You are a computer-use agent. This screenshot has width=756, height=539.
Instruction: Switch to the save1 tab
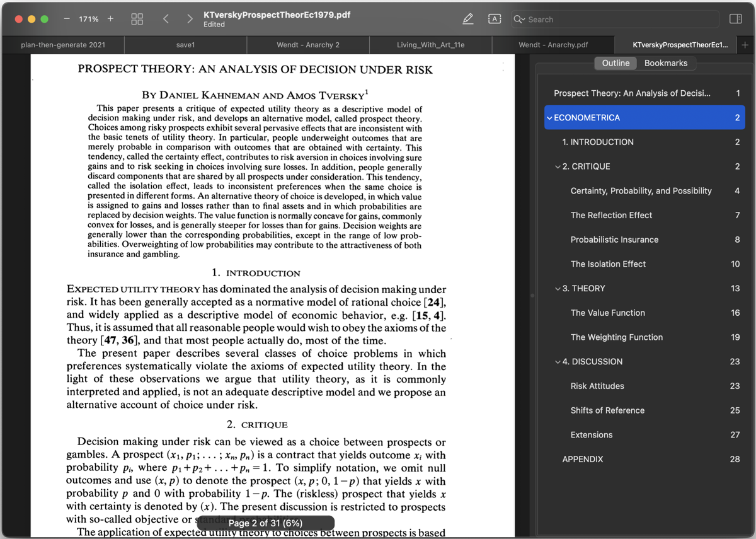(x=185, y=45)
